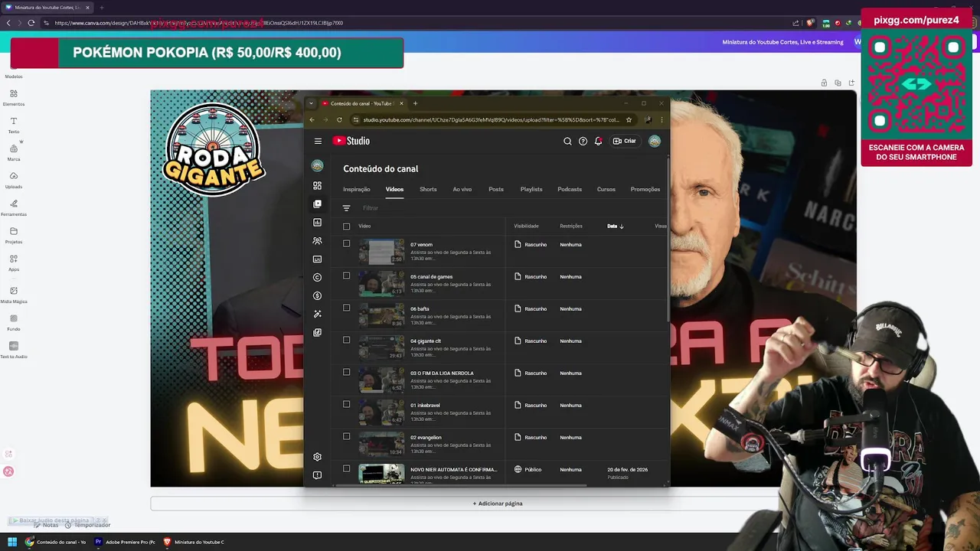The width and height of the screenshot is (980, 551).
Task: Open Canva Text to Audio app
Action: click(14, 350)
